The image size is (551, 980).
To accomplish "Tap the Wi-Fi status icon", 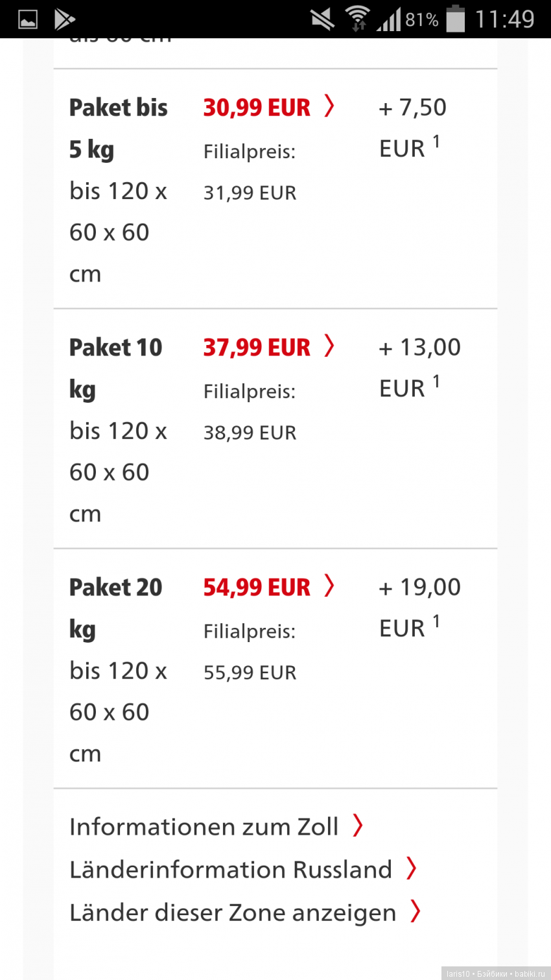I will point(357,18).
